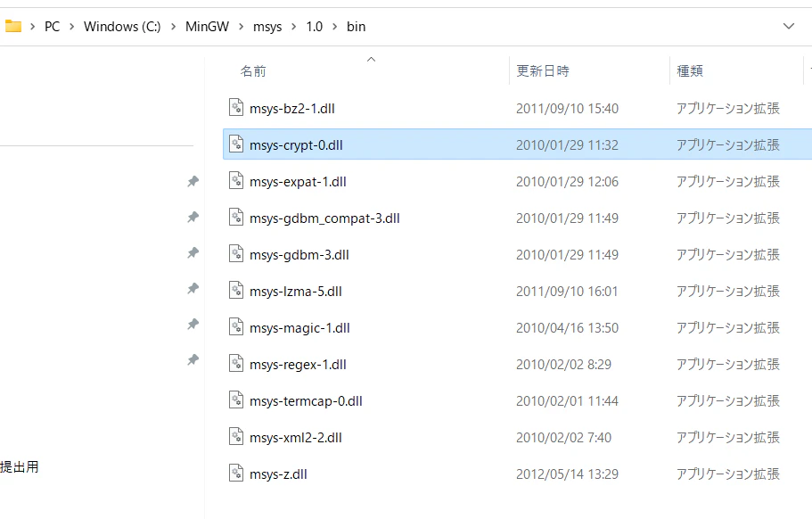Click the date 2010/02/02 8:29
812x519 pixels.
(563, 365)
